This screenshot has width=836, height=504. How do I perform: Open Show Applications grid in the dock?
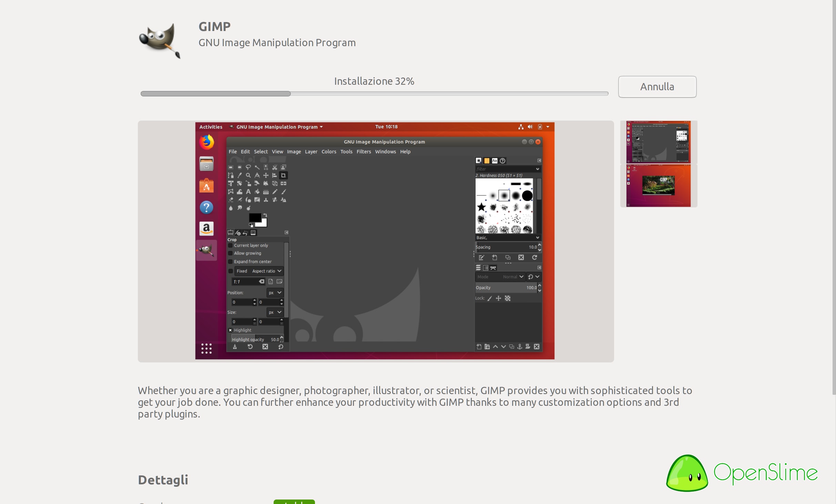pyautogui.click(x=206, y=349)
